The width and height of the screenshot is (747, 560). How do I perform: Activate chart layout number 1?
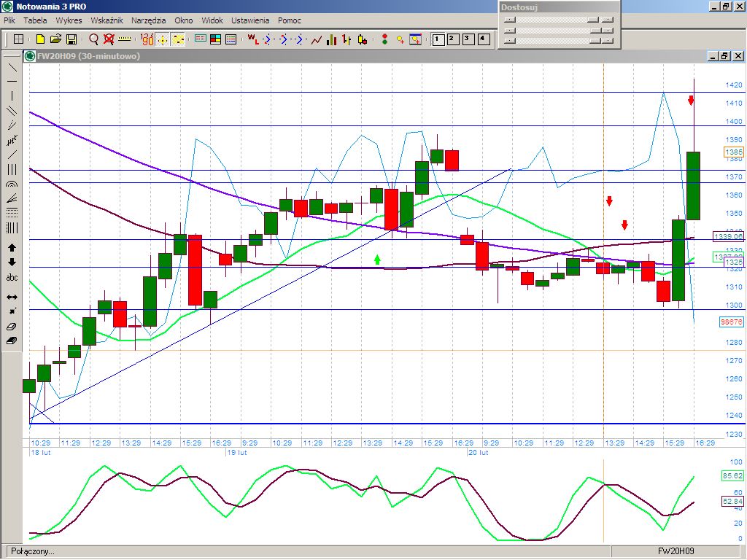point(437,39)
